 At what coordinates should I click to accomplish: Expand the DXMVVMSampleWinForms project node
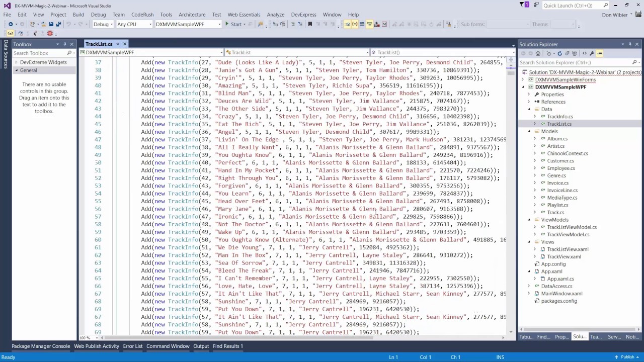[x=523, y=79]
